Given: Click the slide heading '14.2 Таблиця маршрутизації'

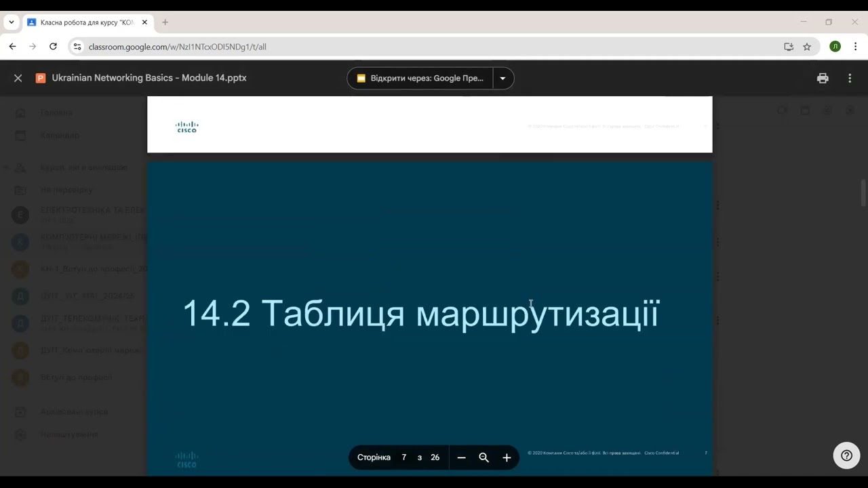Looking at the screenshot, I should [420, 313].
